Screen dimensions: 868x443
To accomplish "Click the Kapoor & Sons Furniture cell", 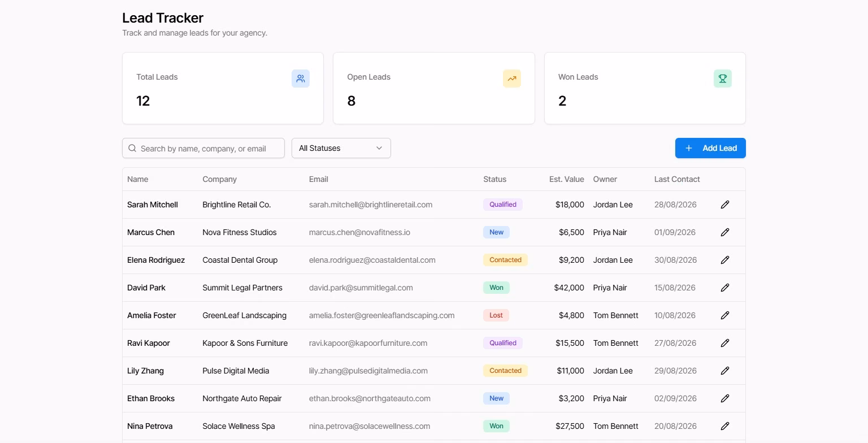I will [245, 343].
